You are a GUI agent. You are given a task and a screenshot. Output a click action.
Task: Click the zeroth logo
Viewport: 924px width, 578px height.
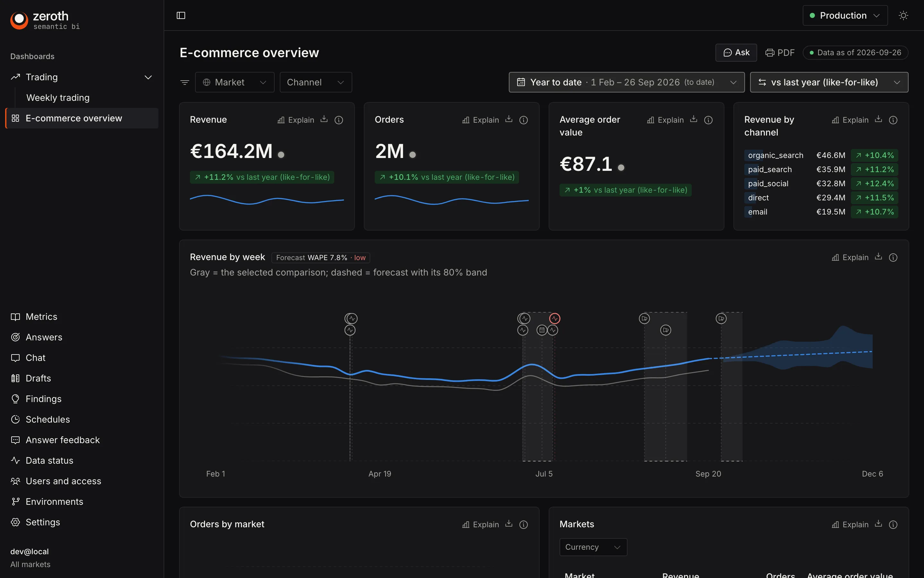(x=45, y=20)
